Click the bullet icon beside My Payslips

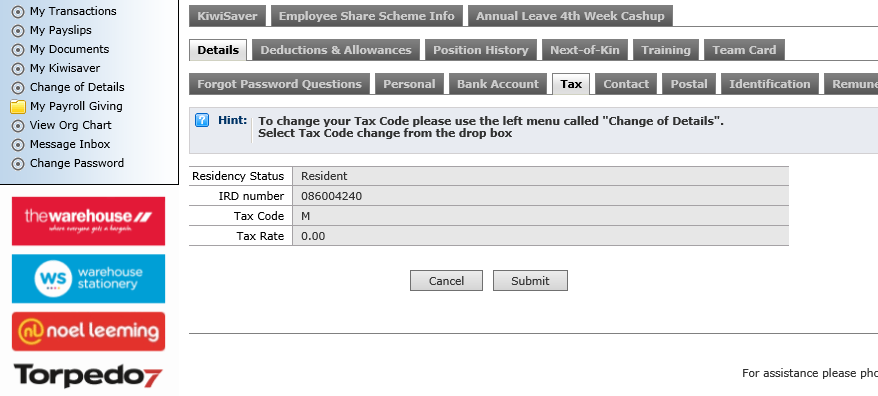(x=18, y=30)
